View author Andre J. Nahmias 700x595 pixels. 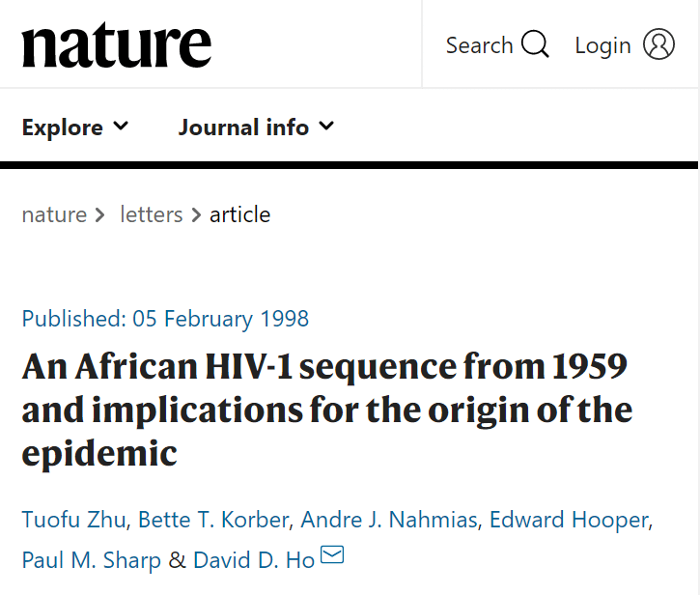[389, 520]
